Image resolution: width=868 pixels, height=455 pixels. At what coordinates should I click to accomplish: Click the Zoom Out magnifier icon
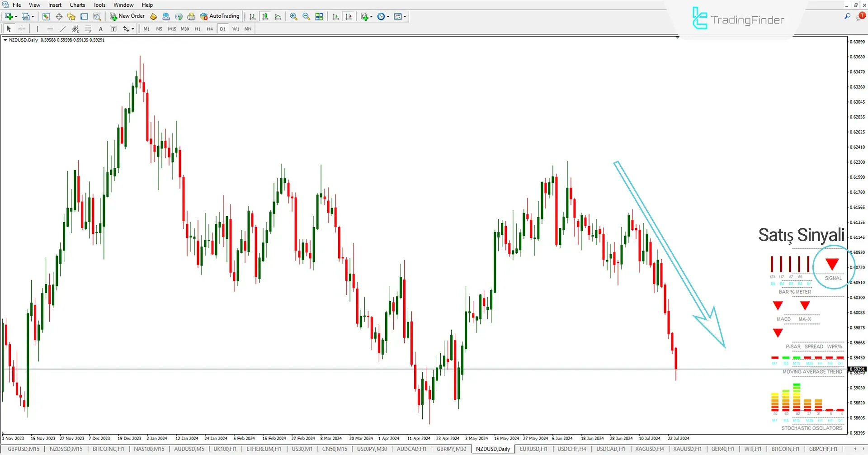tap(306, 16)
